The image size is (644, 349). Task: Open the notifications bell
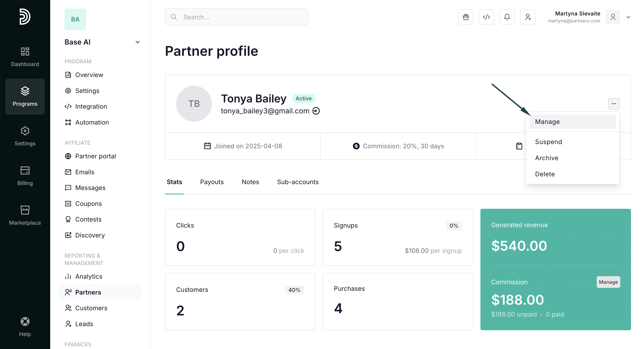(507, 17)
